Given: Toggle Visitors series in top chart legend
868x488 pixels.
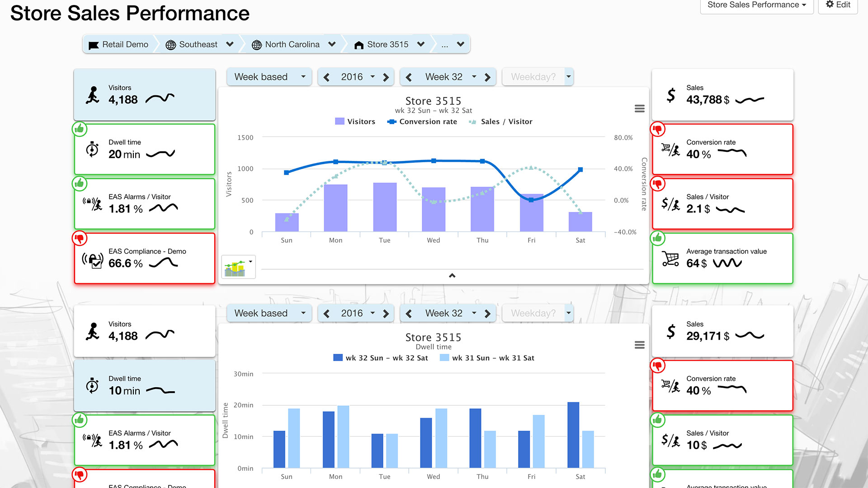Looking at the screenshot, I should tap(355, 122).
